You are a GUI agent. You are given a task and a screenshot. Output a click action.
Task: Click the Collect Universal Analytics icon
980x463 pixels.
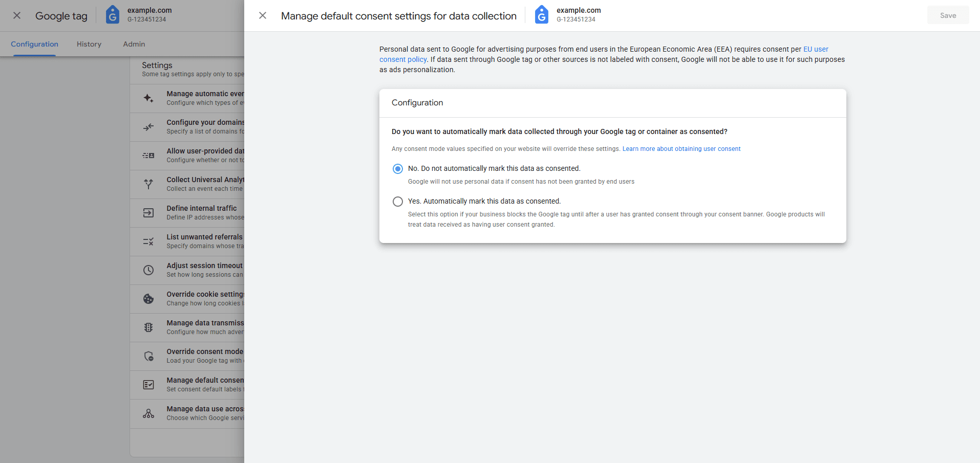click(148, 184)
